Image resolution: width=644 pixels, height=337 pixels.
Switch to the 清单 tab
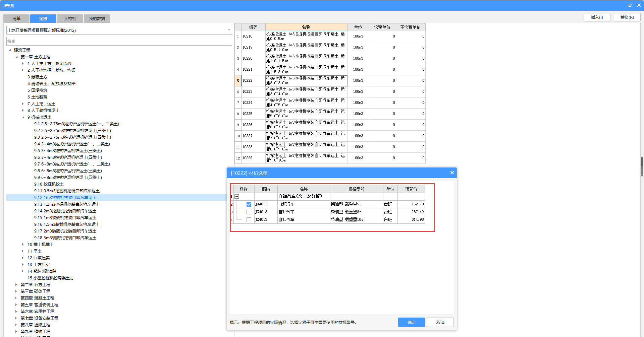(x=16, y=19)
